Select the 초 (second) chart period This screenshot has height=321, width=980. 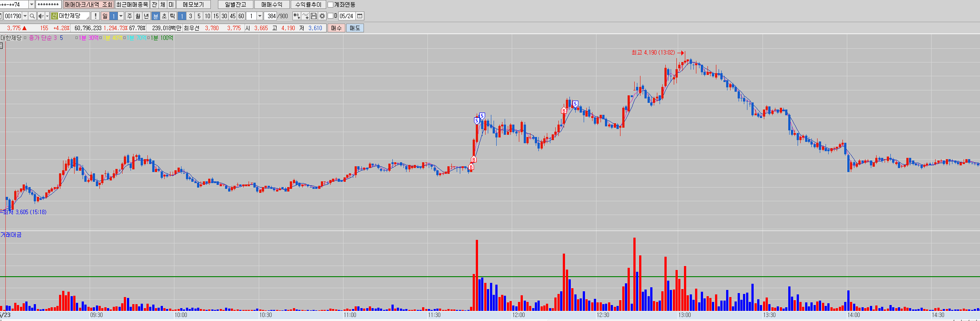[164, 16]
